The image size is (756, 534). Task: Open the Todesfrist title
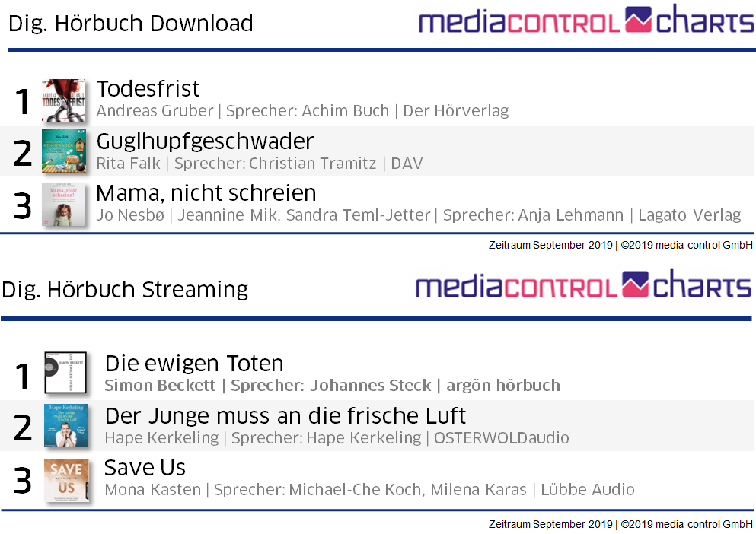(148, 89)
